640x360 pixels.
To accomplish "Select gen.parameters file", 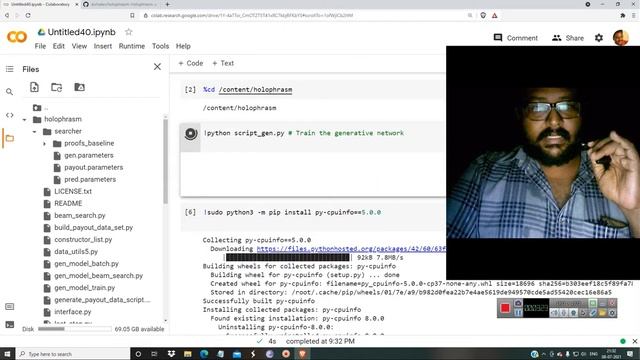I will [x=89, y=156].
